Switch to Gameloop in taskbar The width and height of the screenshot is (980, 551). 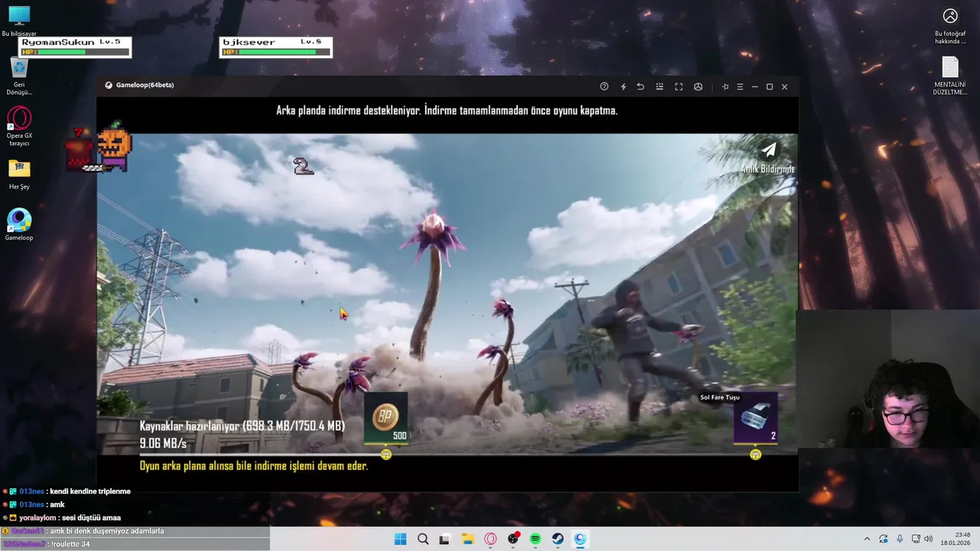coord(580,539)
